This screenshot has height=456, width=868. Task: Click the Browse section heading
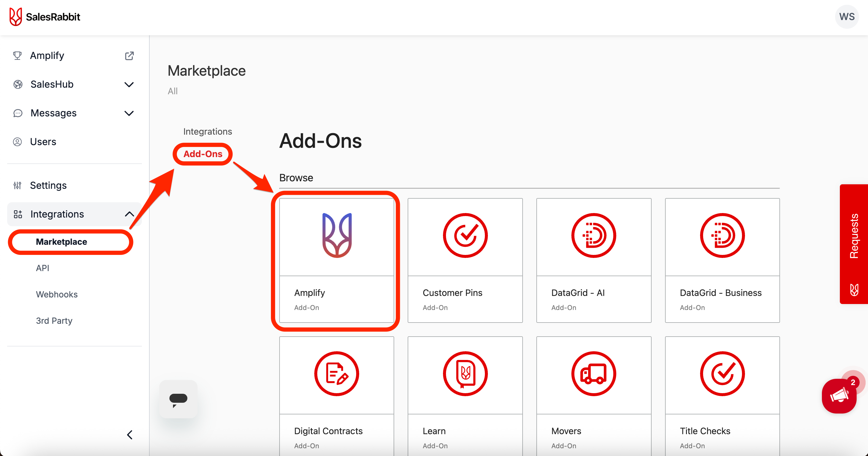coord(296,177)
